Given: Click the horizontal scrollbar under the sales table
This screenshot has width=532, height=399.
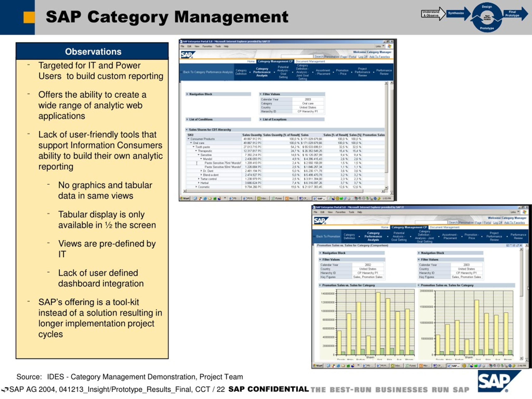Looking at the screenshot, I should (x=283, y=191).
